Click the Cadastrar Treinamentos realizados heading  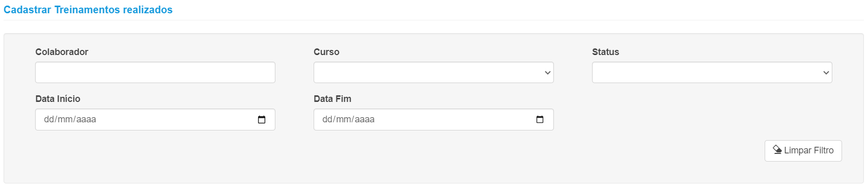coord(88,10)
